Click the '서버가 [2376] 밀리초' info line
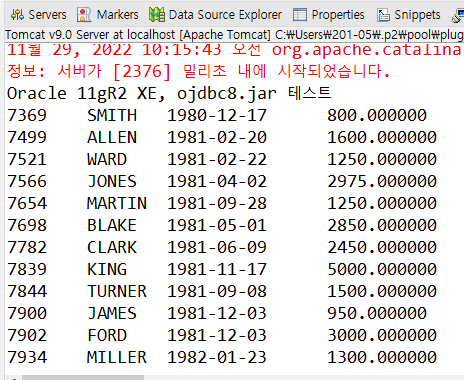This screenshot has width=464, height=380. point(198,71)
